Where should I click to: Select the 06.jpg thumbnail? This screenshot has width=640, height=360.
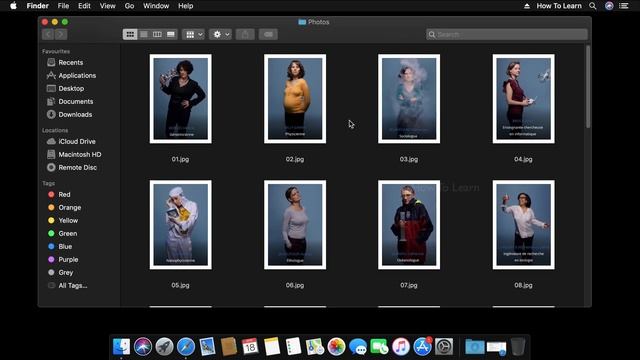[x=295, y=225]
